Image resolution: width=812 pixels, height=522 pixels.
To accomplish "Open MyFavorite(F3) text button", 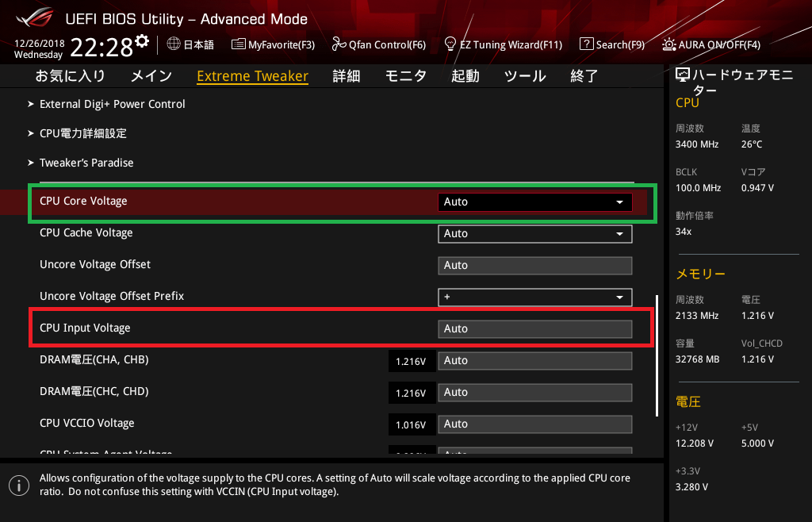I will 282,44.
